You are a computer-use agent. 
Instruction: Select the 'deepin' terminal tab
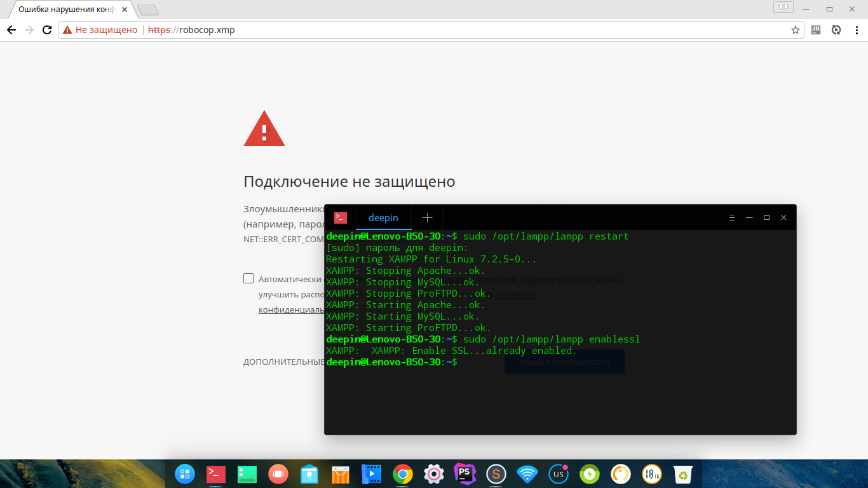pos(383,217)
